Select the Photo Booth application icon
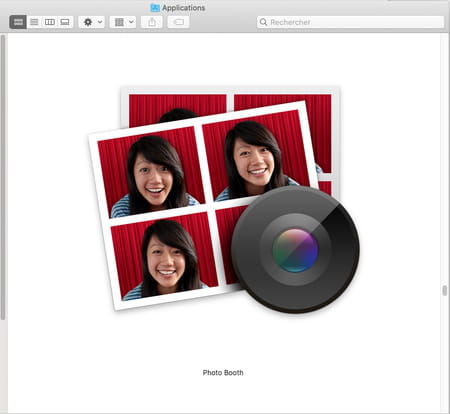450x414 pixels. click(224, 199)
